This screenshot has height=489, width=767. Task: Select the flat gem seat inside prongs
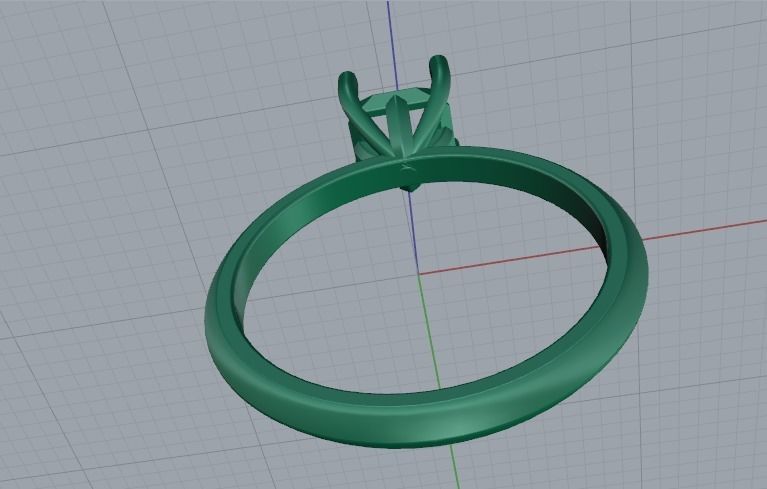(x=397, y=103)
